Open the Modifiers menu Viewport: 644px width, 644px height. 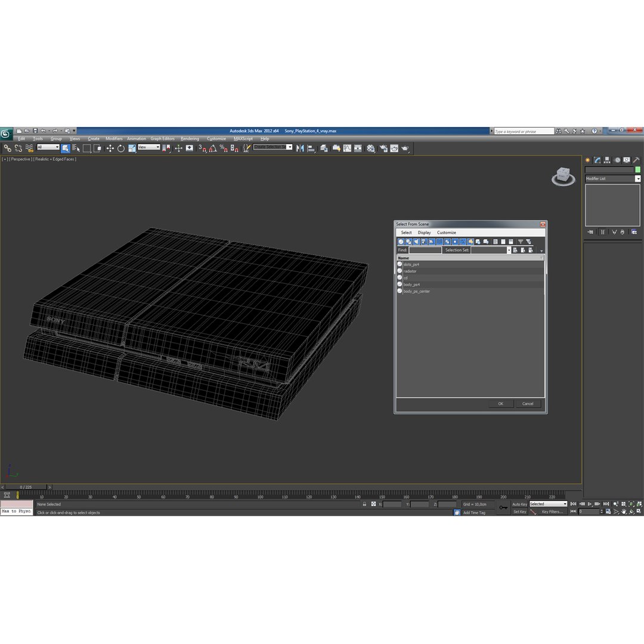[x=114, y=139]
